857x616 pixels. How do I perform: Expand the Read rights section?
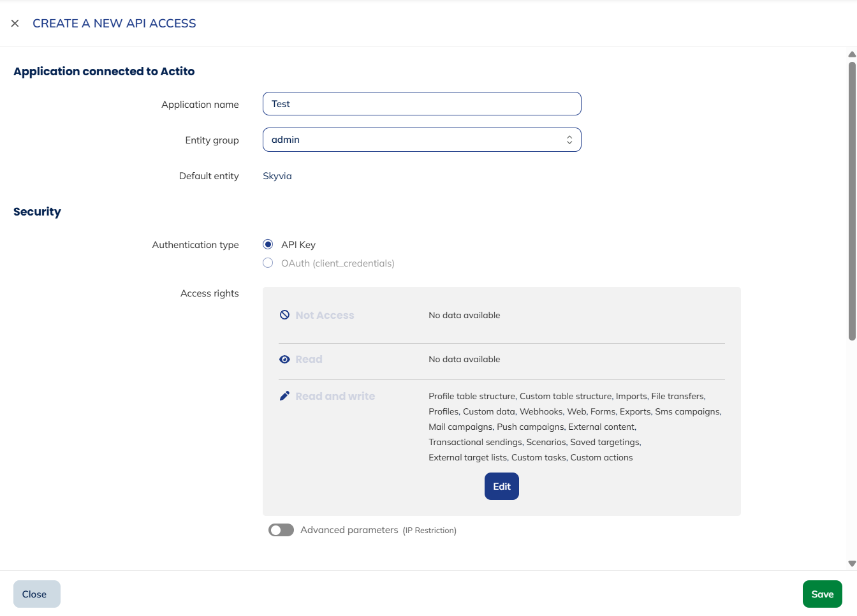309,359
